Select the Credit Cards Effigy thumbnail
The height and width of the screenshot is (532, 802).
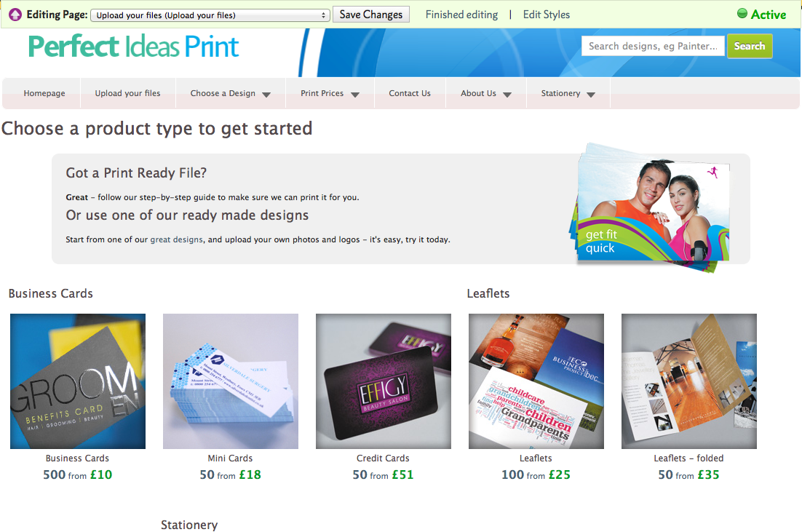[x=383, y=381]
